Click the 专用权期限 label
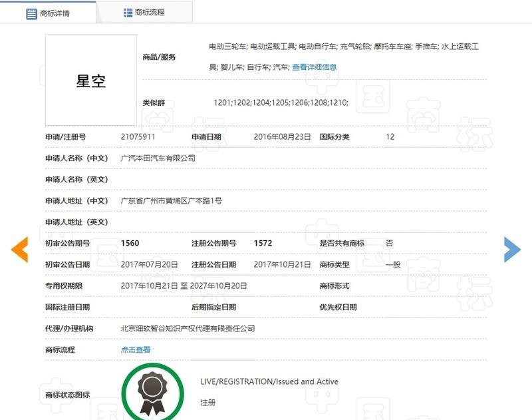The width and height of the screenshot is (532, 420). click(64, 286)
